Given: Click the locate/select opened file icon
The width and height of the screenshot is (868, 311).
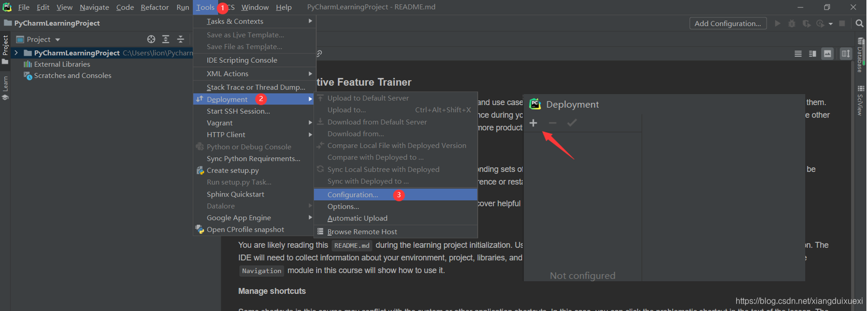Looking at the screenshot, I should pos(151,39).
